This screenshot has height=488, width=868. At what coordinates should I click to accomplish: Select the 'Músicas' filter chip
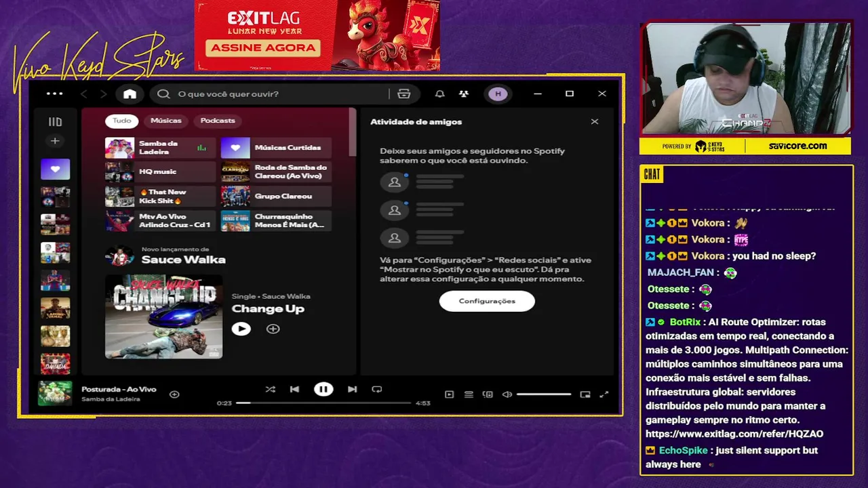(166, 121)
